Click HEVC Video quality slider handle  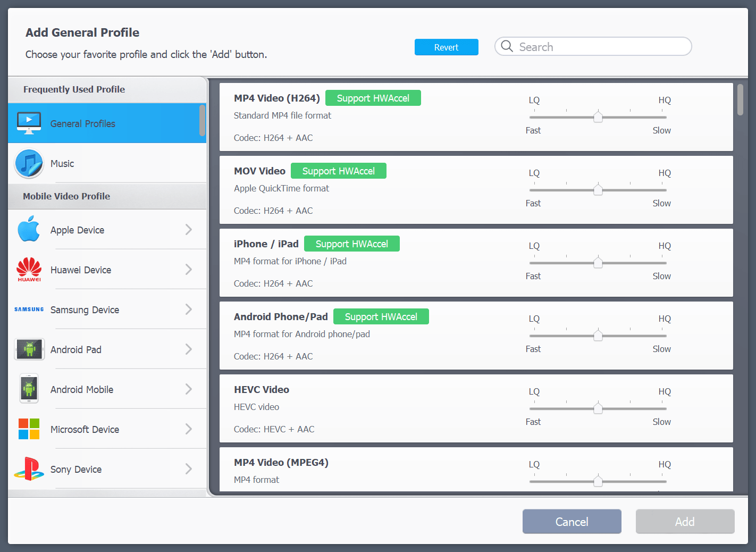(x=598, y=408)
